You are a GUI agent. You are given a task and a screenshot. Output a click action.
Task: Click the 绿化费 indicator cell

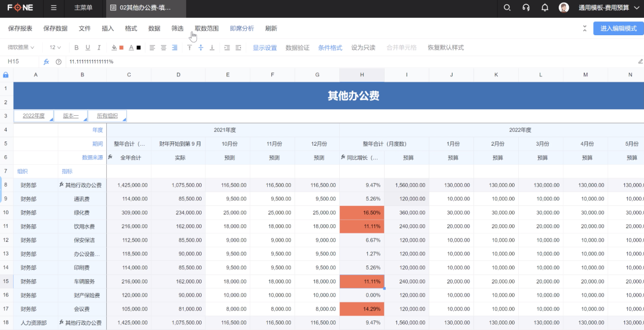[82, 213]
